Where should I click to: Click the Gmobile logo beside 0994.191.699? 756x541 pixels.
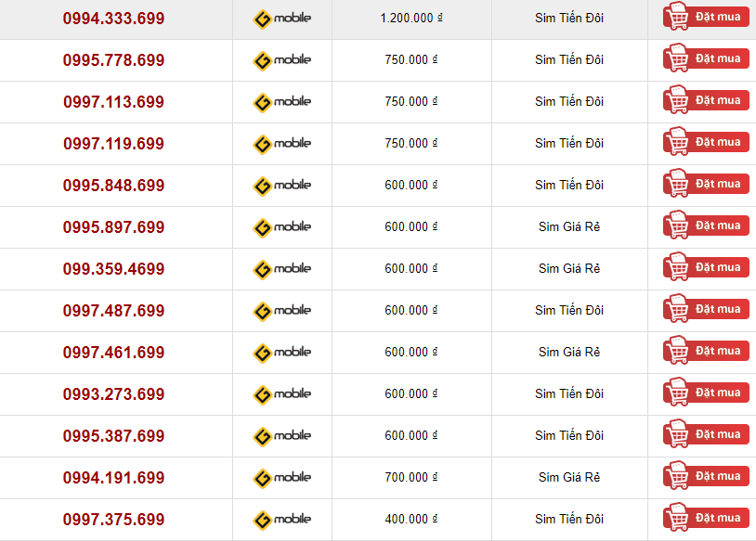point(282,477)
